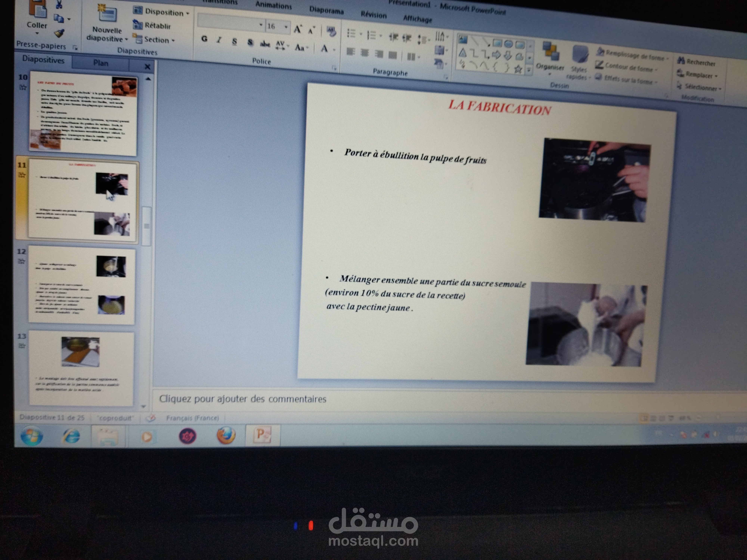Switch to the Plan pane tab
The height and width of the screenshot is (560, 747).
[101, 63]
